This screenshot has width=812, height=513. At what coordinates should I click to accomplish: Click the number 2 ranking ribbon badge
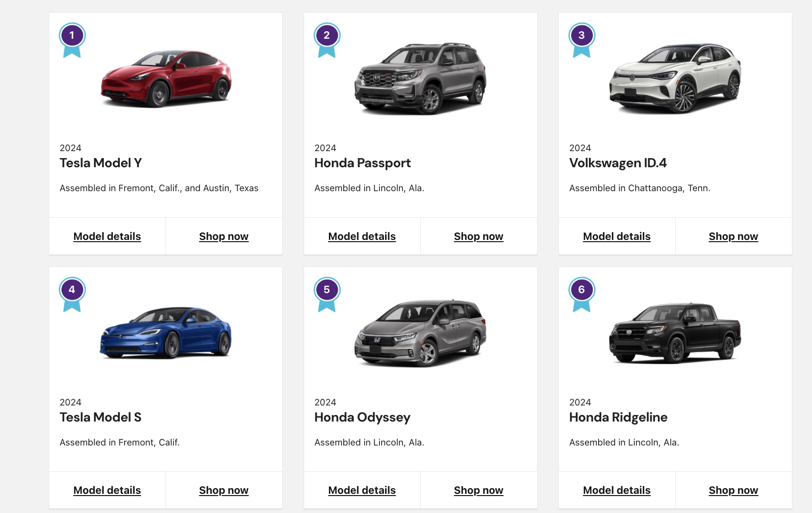click(327, 38)
